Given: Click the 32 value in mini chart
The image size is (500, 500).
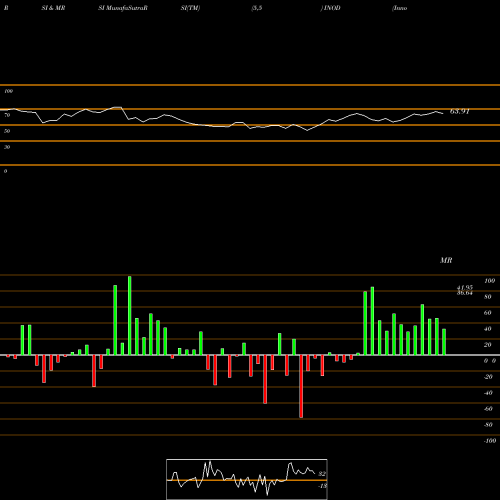Looking at the screenshot, I should (x=322, y=474).
